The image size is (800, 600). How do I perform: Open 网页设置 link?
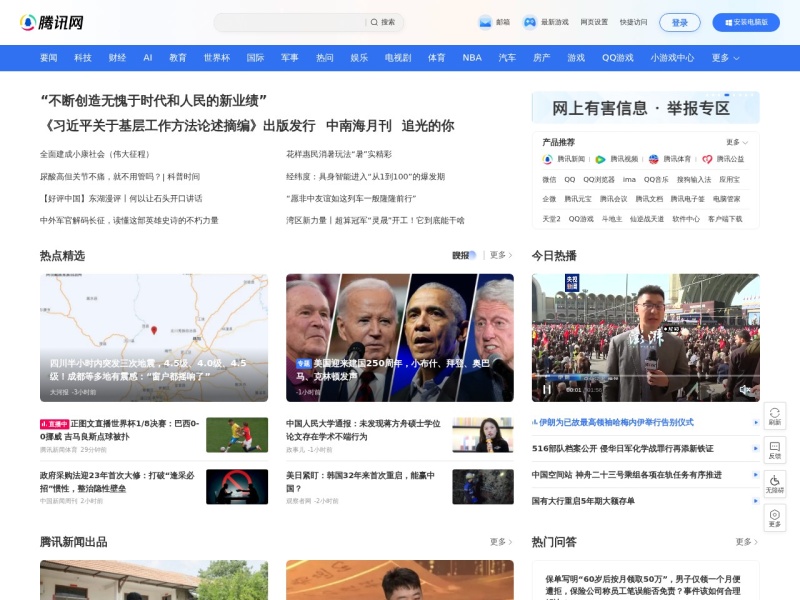(x=594, y=22)
